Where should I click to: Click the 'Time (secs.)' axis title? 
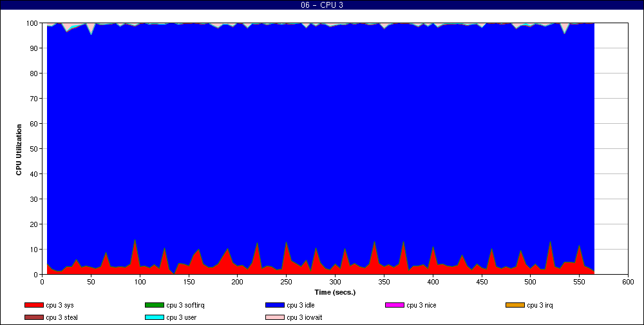pos(335,293)
